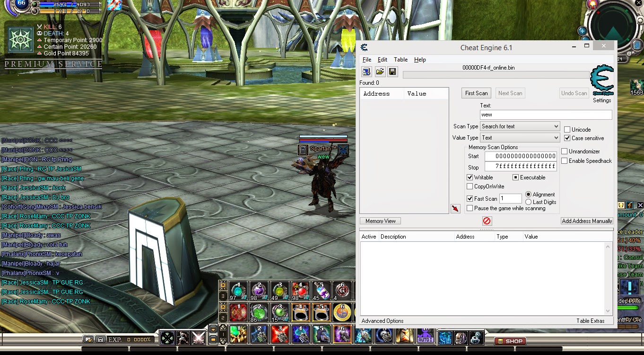Click the AUTO I auto-attack icon
This screenshot has height=355, width=644.
[425, 336]
